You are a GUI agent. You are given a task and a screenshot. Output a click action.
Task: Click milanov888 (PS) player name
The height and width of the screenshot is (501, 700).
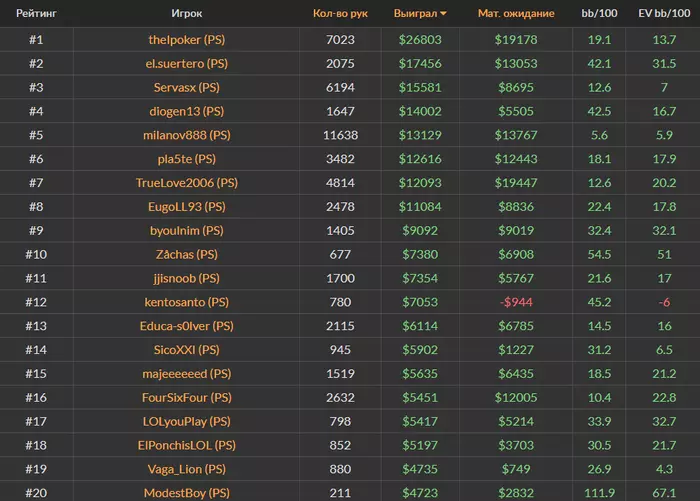pos(186,135)
